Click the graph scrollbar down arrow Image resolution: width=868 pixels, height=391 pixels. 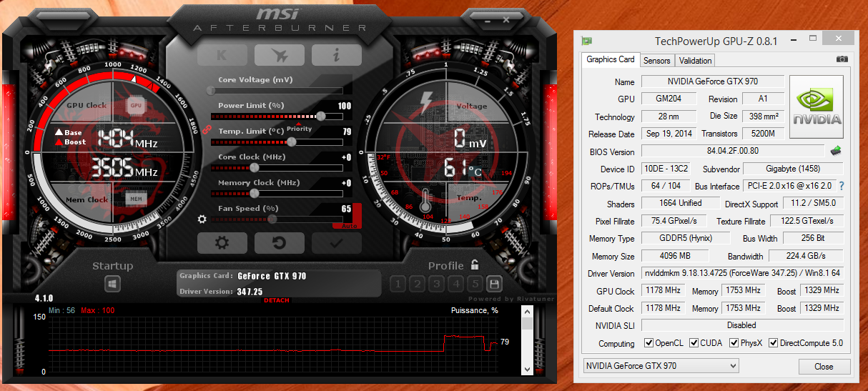527,370
